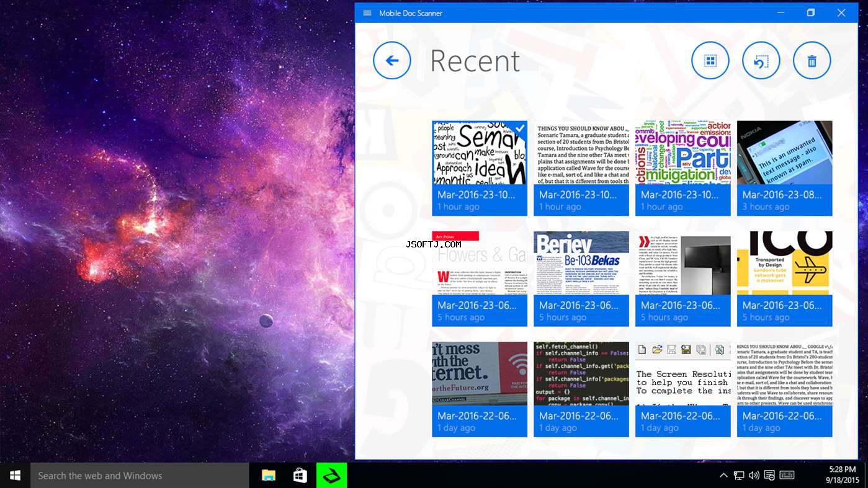The width and height of the screenshot is (868, 488).
Task: Delete selected scans with the trash icon
Action: 812,60
